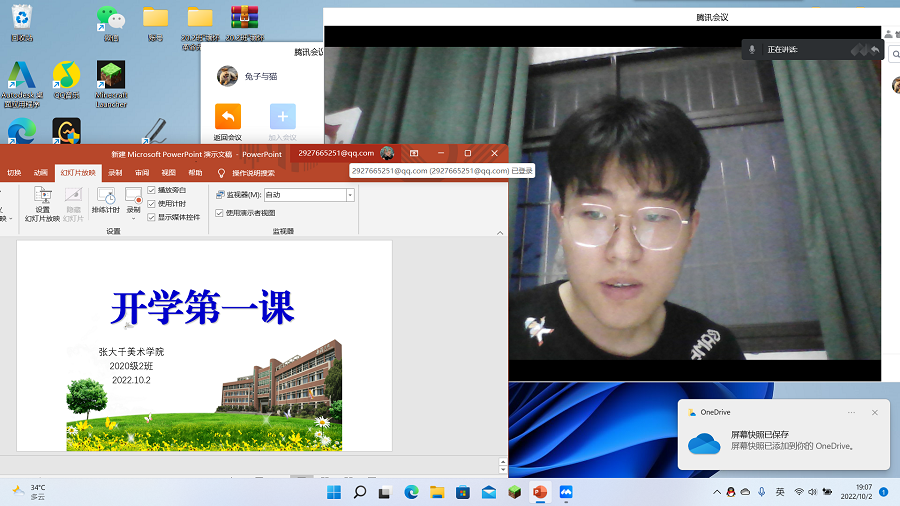The image size is (900, 506).
Task: Open the WinRAR archive on the desktop
Action: [x=244, y=23]
